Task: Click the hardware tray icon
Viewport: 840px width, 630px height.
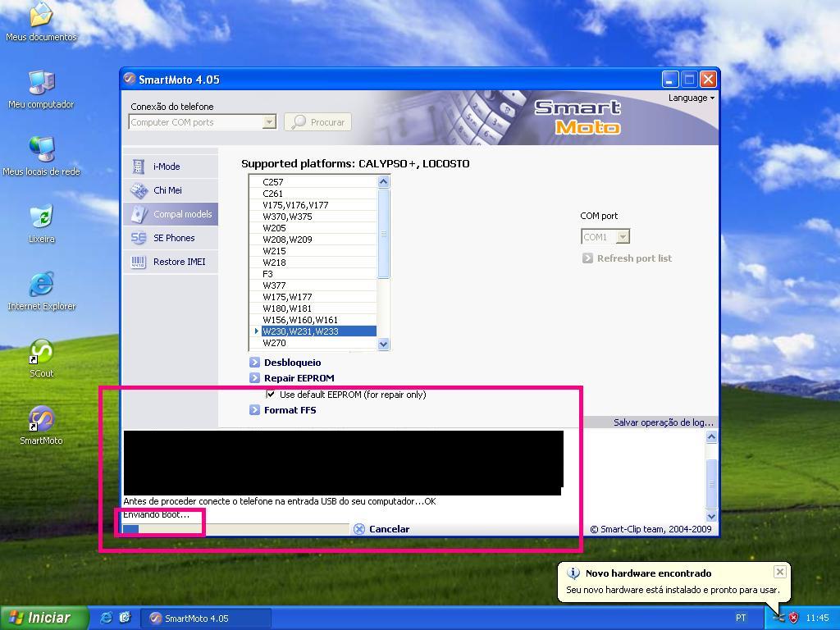Action: tap(779, 618)
